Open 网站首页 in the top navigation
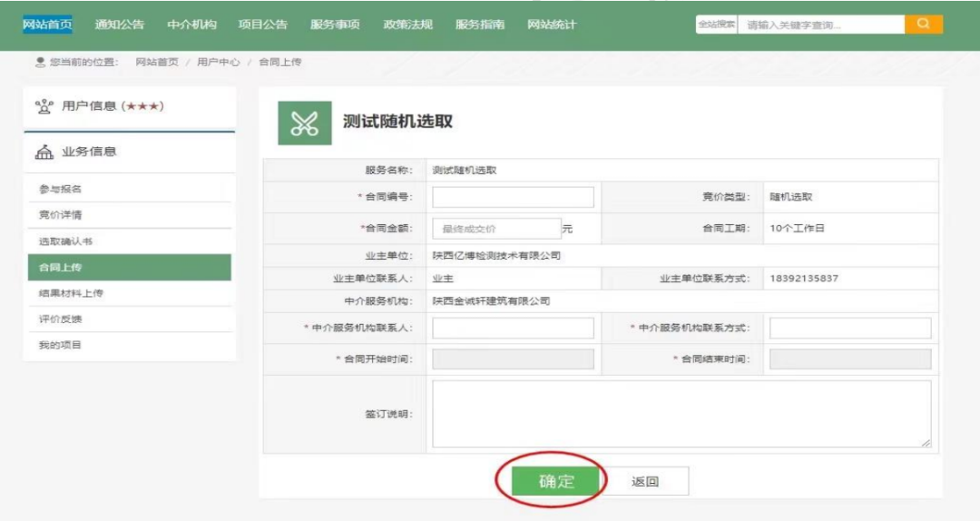Image resolution: width=980 pixels, height=521 pixels. [x=47, y=25]
